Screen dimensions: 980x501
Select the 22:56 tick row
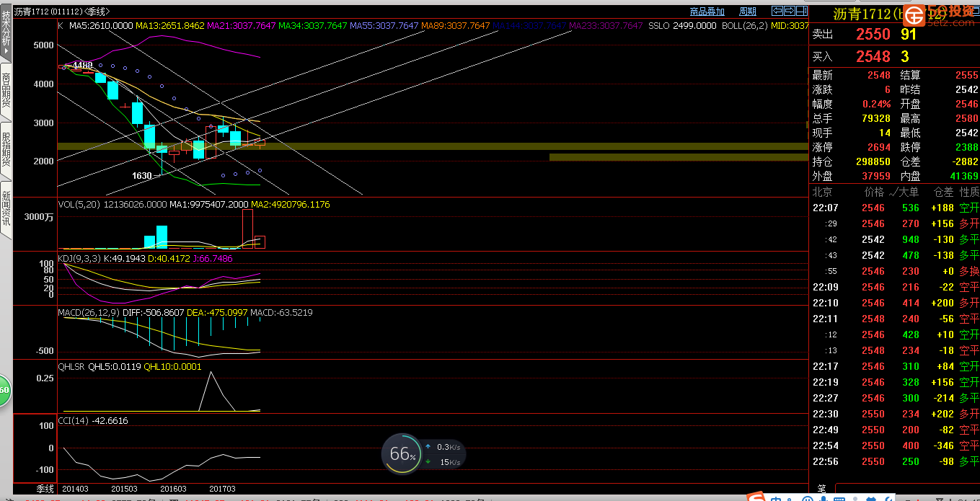click(x=895, y=461)
